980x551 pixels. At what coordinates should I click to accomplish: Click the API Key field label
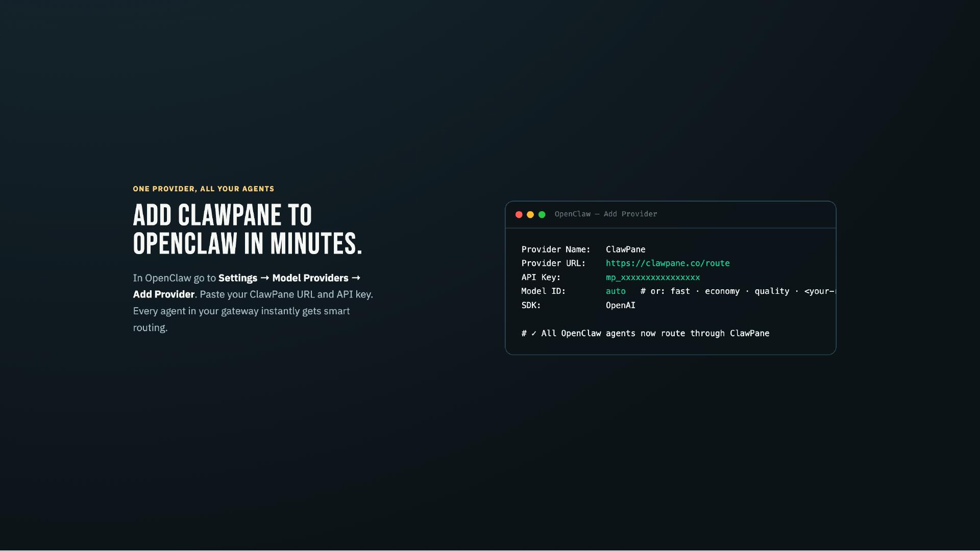[541, 278]
